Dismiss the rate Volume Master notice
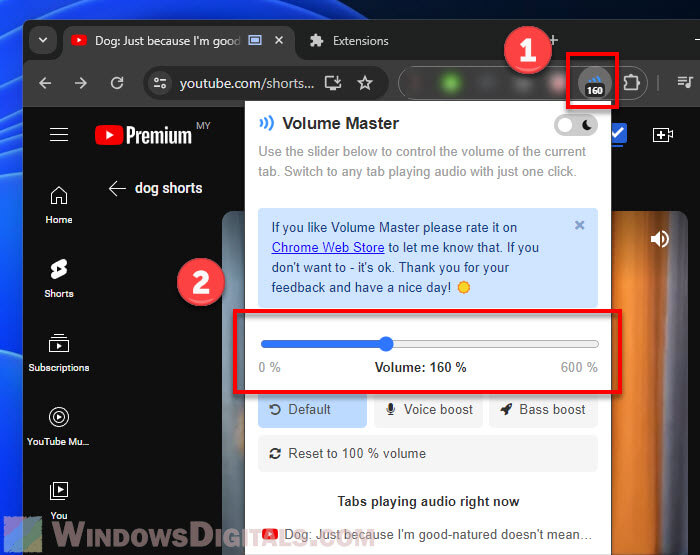The height and width of the screenshot is (555, 700). 579,225
